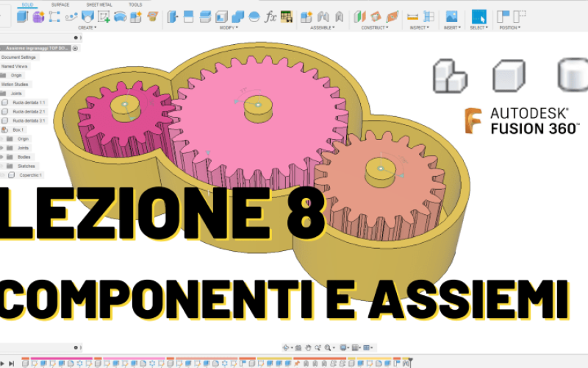Select Coperchio:1 component in browser
This screenshot has width=588, height=368.
point(31,175)
